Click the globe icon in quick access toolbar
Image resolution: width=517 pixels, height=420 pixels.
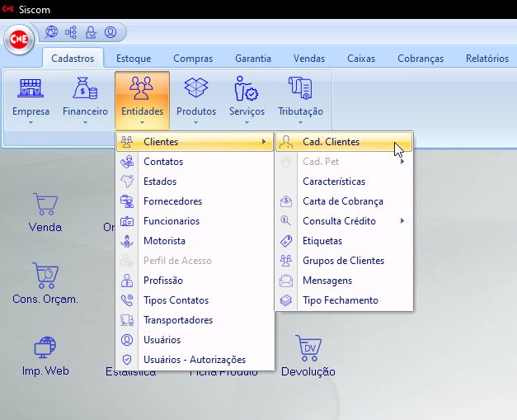point(52,33)
